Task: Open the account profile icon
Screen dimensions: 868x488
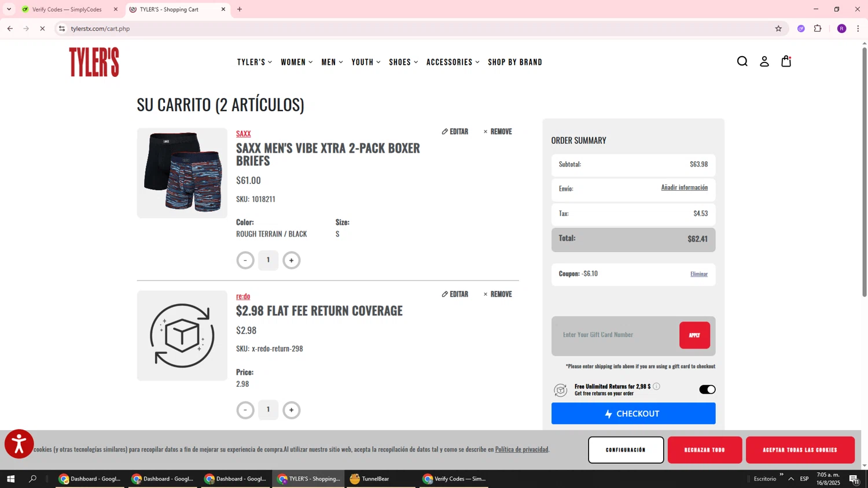Action: [764, 61]
